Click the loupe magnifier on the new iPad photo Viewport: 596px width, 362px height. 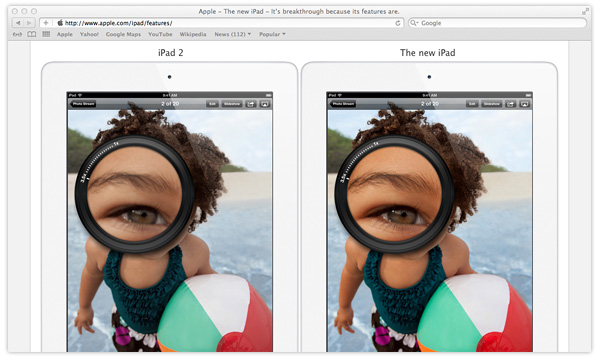[x=395, y=194]
